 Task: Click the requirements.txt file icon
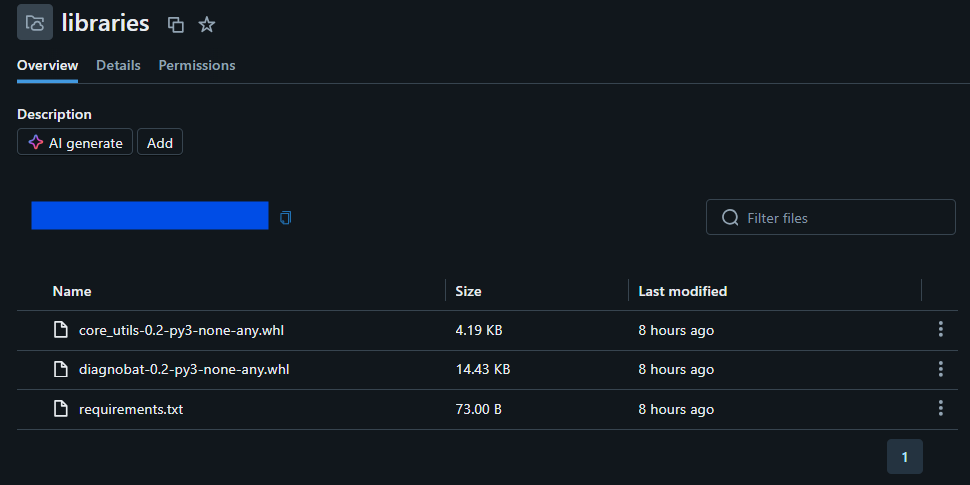[x=61, y=409]
